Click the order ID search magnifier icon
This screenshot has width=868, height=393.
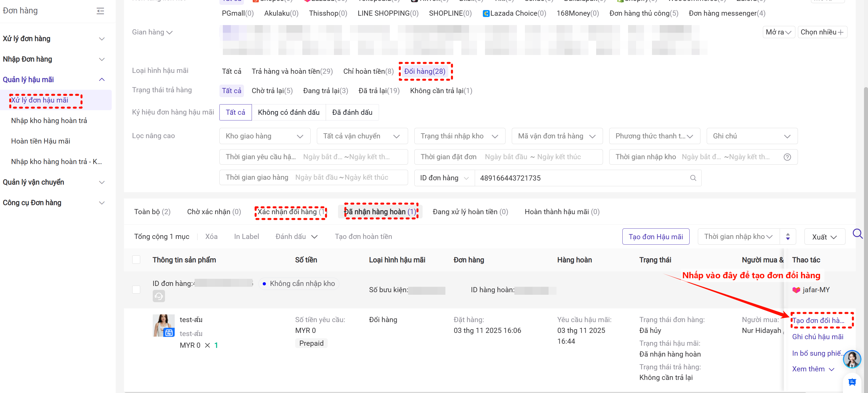click(x=693, y=178)
